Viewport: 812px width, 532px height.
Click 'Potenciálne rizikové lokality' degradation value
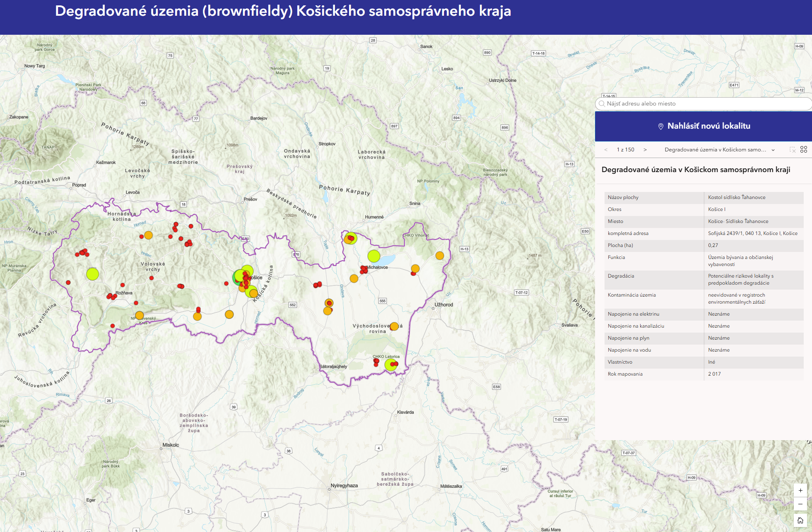tap(741, 279)
